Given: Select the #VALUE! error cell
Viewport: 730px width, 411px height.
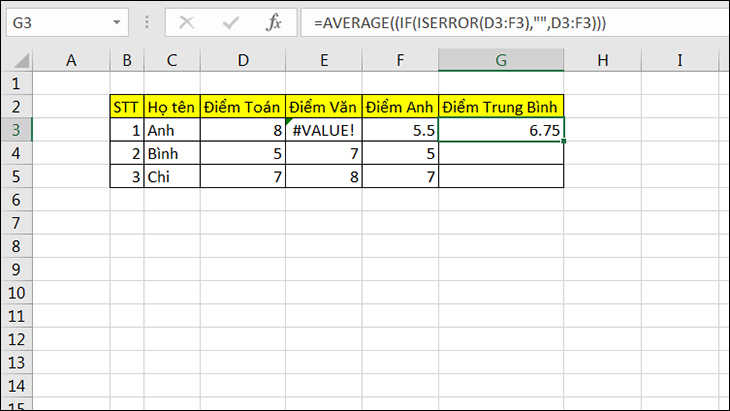Looking at the screenshot, I should pos(324,130).
